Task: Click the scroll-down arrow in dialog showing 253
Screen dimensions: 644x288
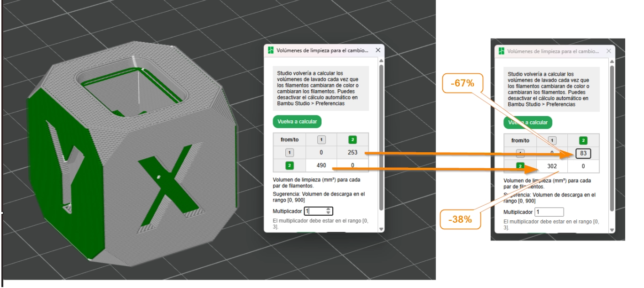Action: pyautogui.click(x=380, y=229)
